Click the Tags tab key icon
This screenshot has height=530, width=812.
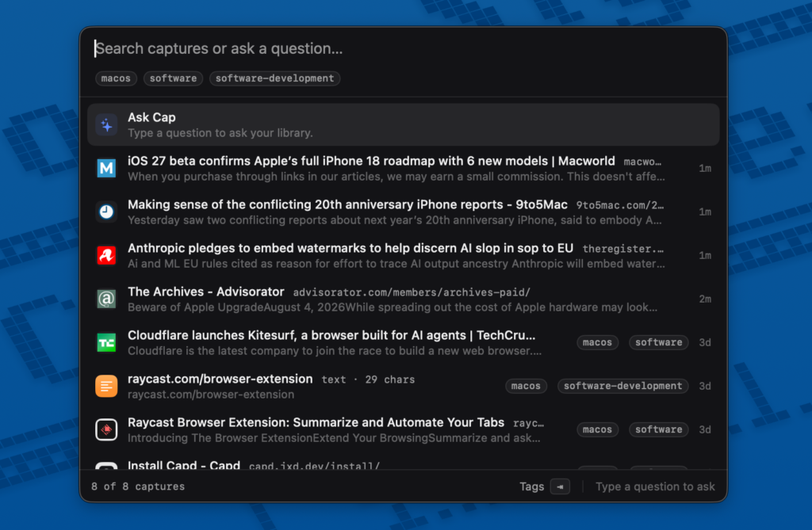pos(560,486)
